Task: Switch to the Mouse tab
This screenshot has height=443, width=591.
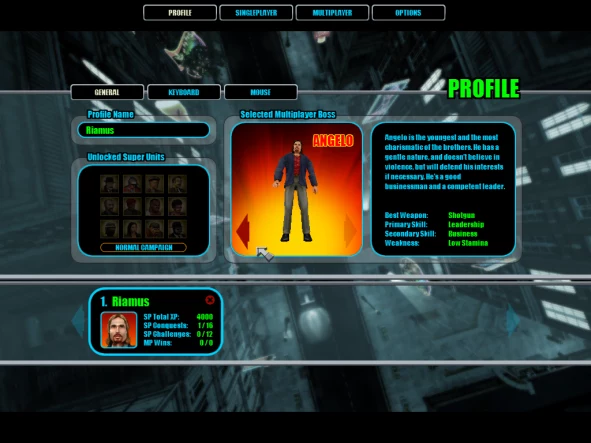Action: click(x=260, y=92)
